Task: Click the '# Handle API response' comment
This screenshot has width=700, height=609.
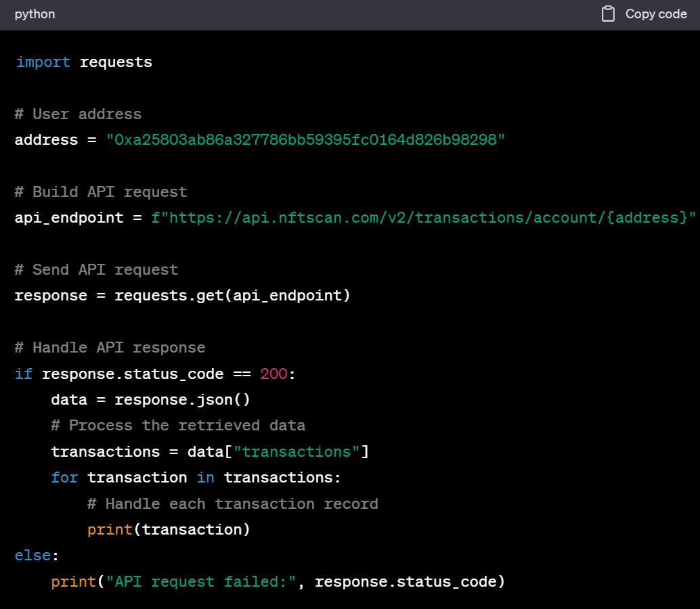Action: pyautogui.click(x=110, y=348)
